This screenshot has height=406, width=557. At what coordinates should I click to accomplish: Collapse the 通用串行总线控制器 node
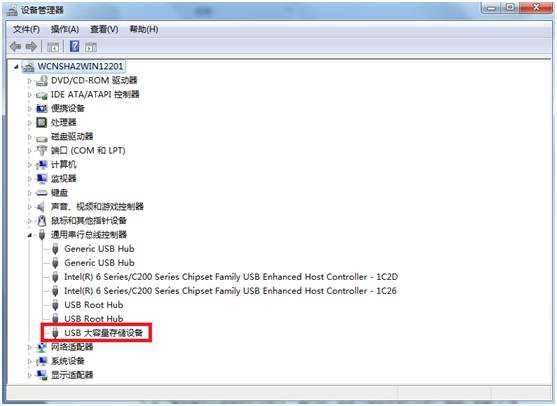coord(29,235)
